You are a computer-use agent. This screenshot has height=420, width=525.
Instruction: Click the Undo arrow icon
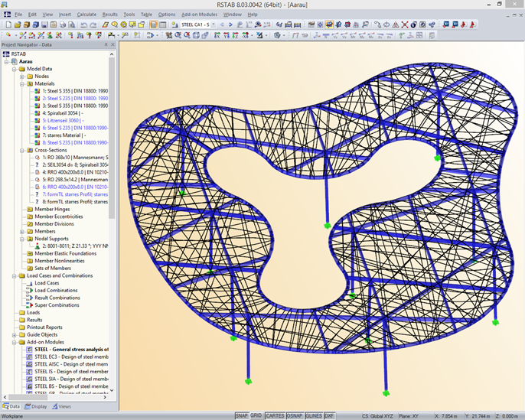point(83,24)
